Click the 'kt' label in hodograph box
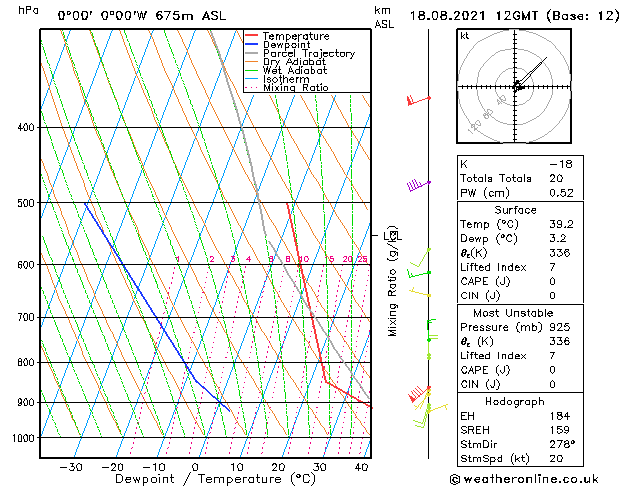This screenshot has width=629, height=486. tap(464, 36)
